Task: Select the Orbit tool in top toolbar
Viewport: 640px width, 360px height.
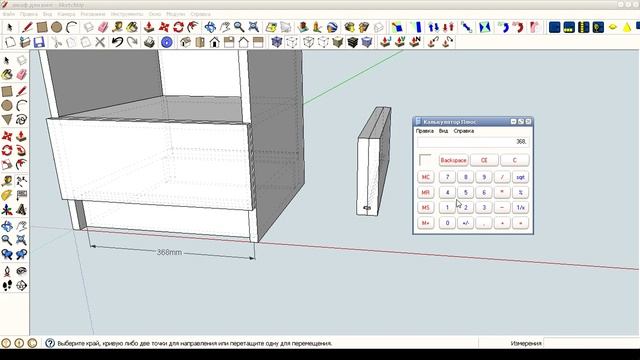Action: pyautogui.click(x=210, y=27)
